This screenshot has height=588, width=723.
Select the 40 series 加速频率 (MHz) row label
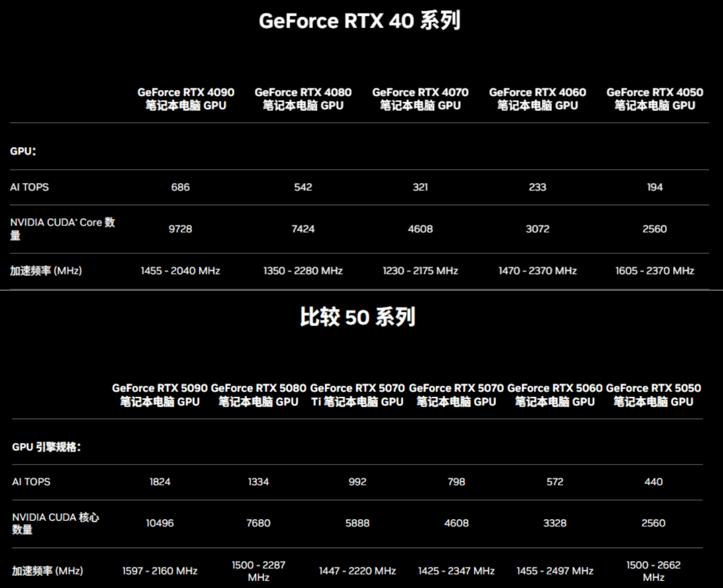(x=46, y=271)
